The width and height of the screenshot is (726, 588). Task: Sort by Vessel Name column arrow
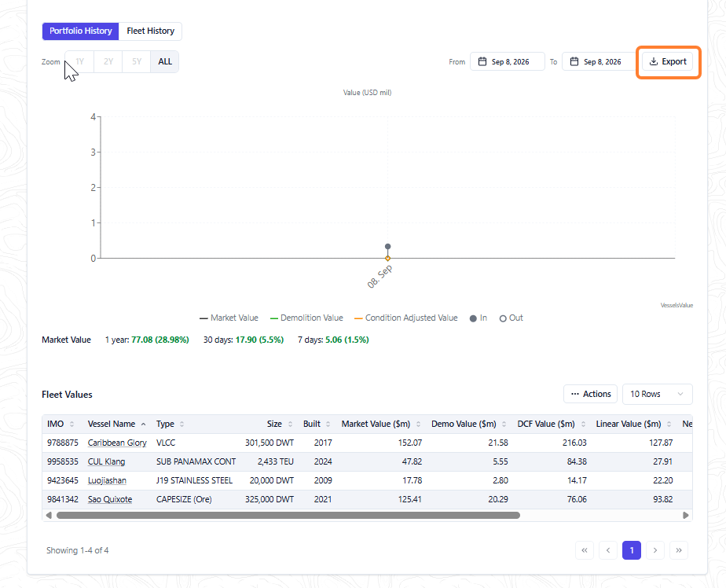click(144, 424)
